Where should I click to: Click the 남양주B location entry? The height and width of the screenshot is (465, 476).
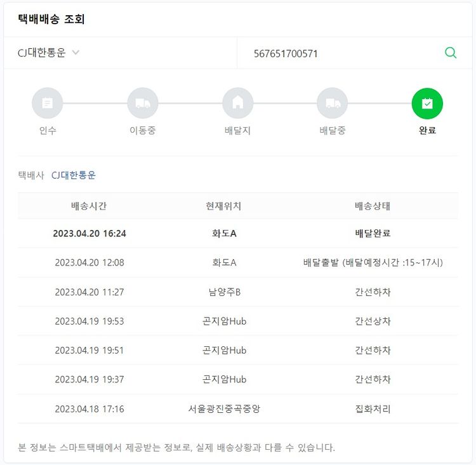coord(224,292)
